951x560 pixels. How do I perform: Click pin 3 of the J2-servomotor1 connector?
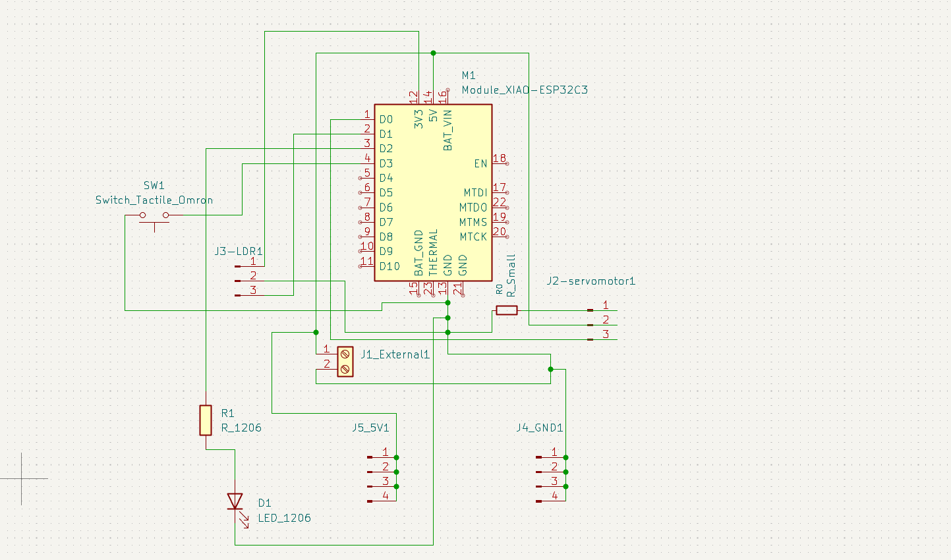[602, 339]
